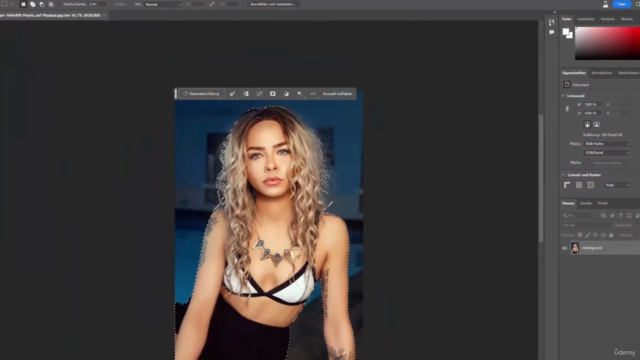Toggle the shape layer filter icon
The width and height of the screenshot is (640, 360).
point(629,215)
